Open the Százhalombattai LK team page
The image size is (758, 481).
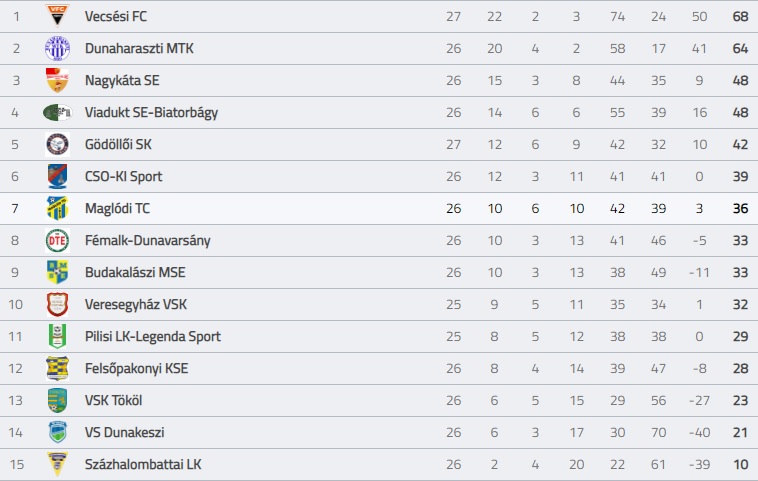143,464
